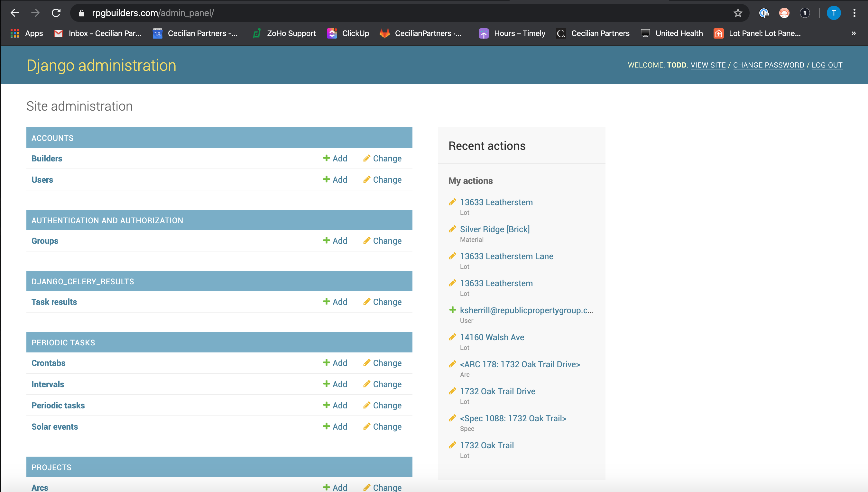868x492 pixels.
Task: Click the CHANGE PASSWORD link
Action: click(768, 65)
